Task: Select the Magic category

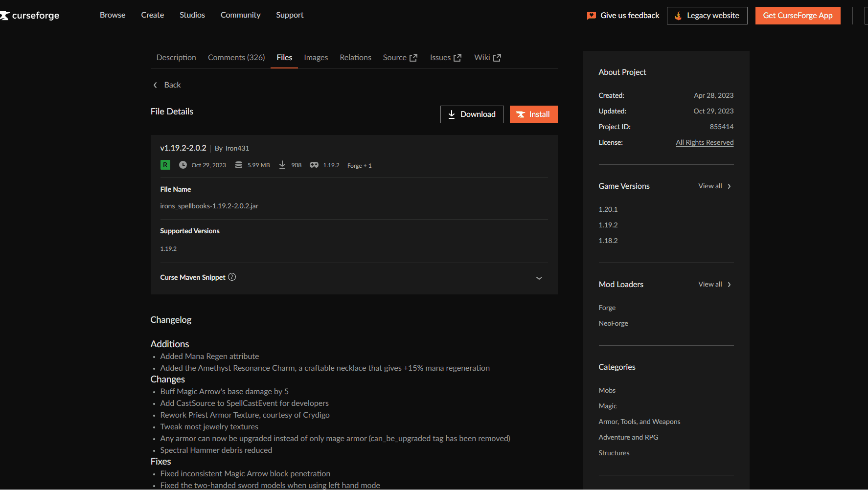Action: coord(607,406)
